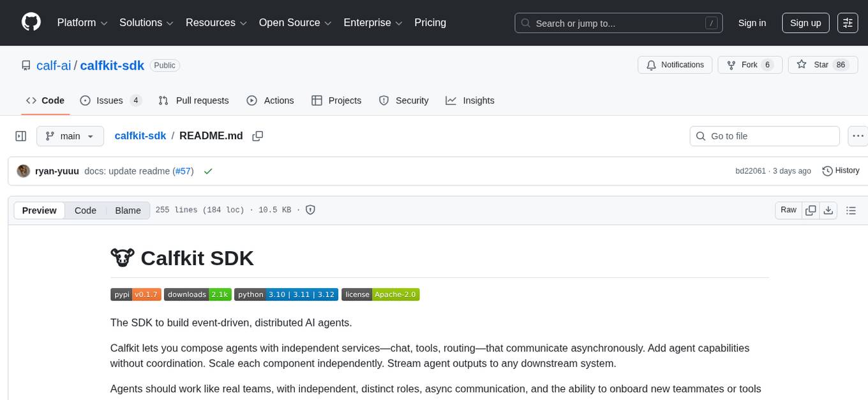Open the main branch selector
The image size is (868, 400).
(x=70, y=136)
